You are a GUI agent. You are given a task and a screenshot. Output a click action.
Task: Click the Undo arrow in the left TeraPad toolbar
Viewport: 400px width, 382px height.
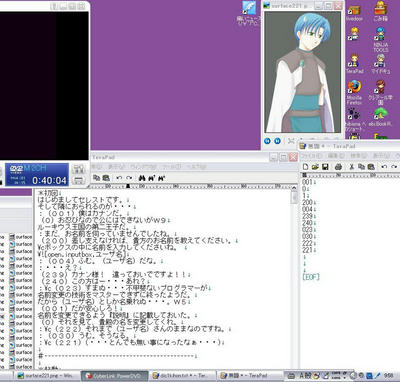click(x=119, y=178)
